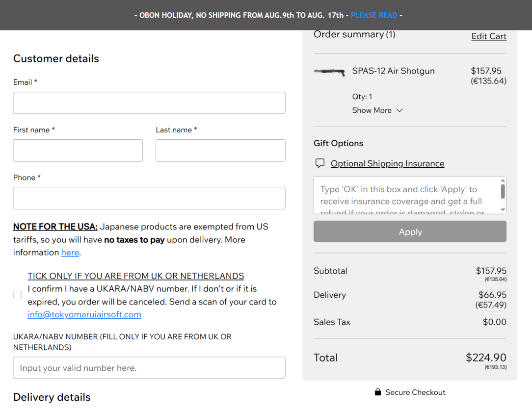Click the Secure Checkout label

415,392
